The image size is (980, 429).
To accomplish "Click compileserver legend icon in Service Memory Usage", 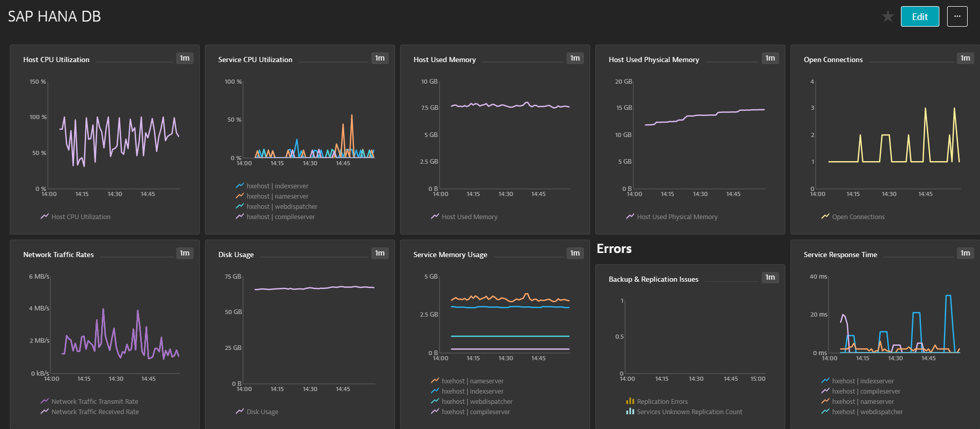I will 435,412.
